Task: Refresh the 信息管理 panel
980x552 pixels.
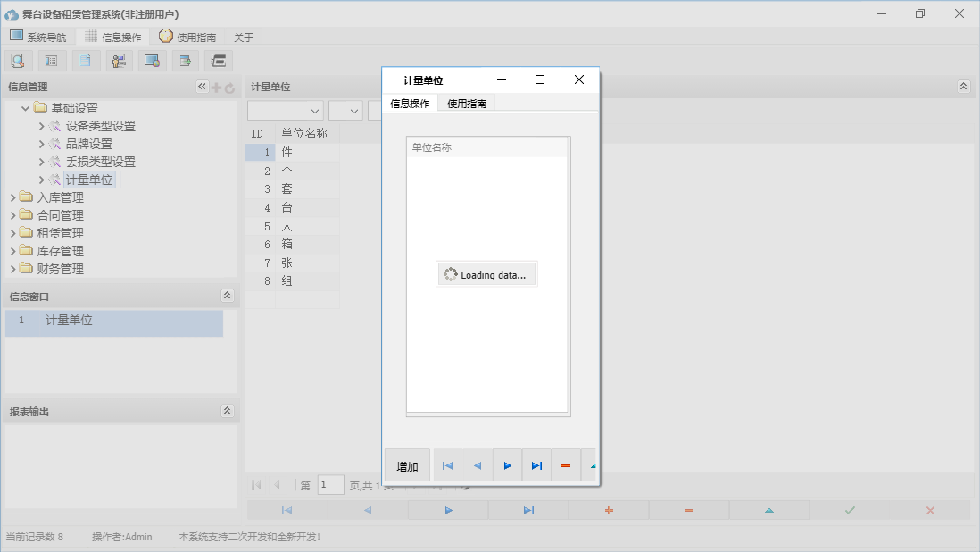Action: coord(230,87)
